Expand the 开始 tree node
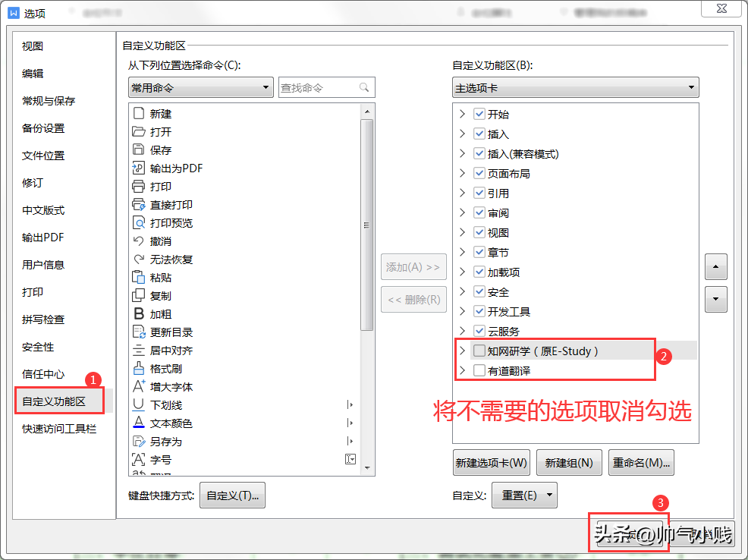The image size is (748, 560). (x=462, y=114)
